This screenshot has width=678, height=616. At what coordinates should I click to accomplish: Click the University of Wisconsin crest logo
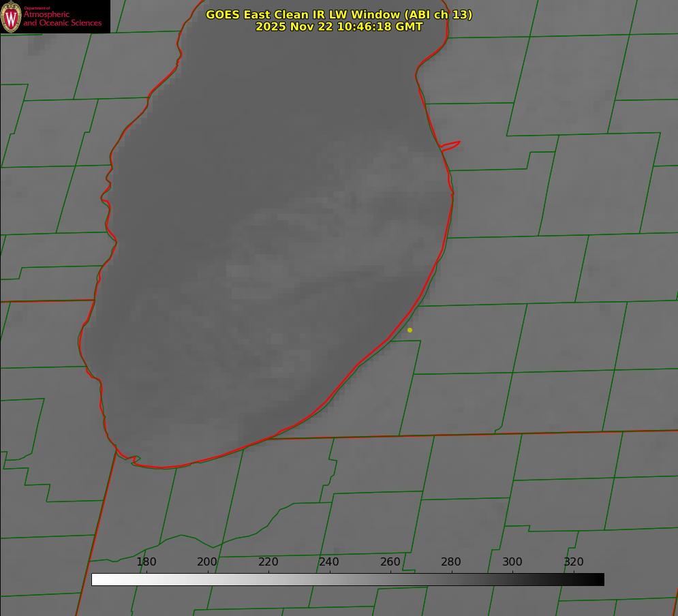coord(11,16)
